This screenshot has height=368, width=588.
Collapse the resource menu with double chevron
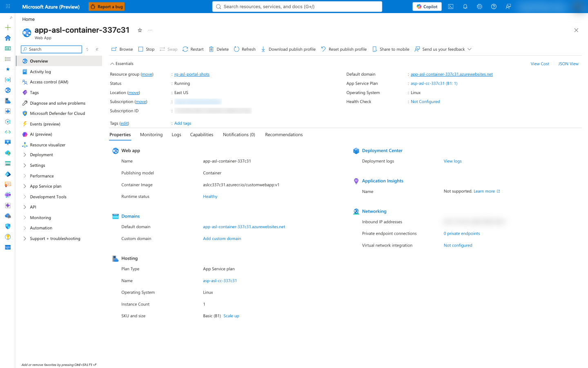click(x=97, y=49)
